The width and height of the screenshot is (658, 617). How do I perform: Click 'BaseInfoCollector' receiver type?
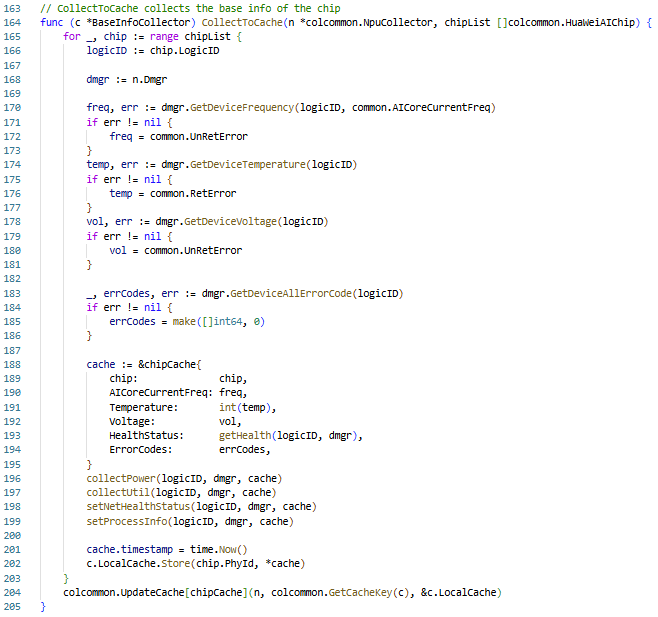[x=141, y=23]
